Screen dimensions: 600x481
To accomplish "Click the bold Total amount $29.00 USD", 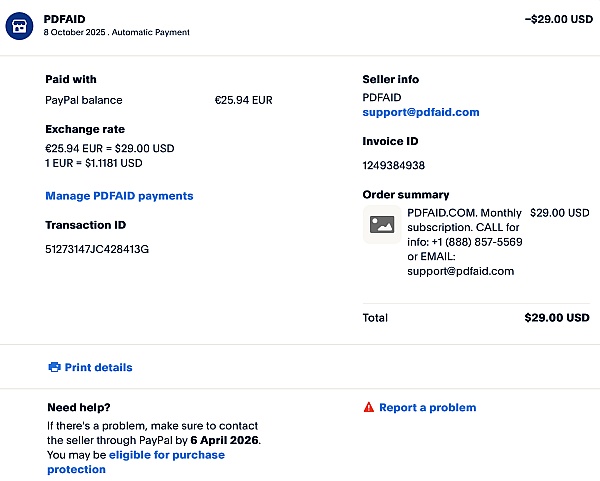I will coord(556,318).
